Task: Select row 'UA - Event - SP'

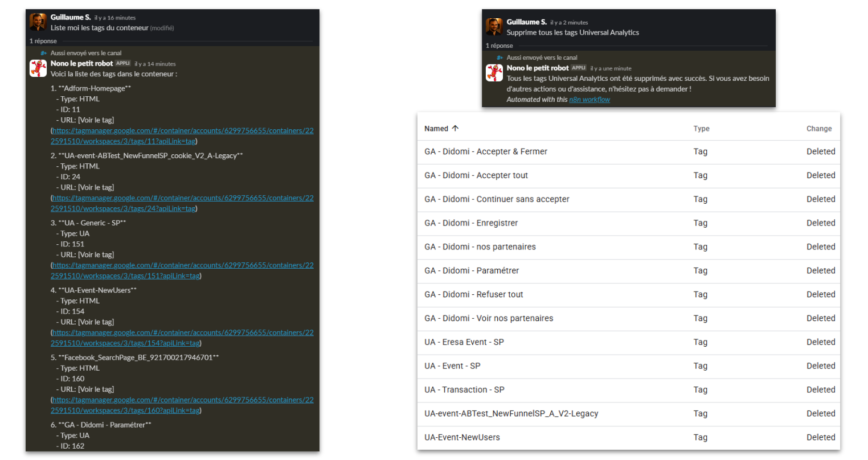Action: click(629, 367)
